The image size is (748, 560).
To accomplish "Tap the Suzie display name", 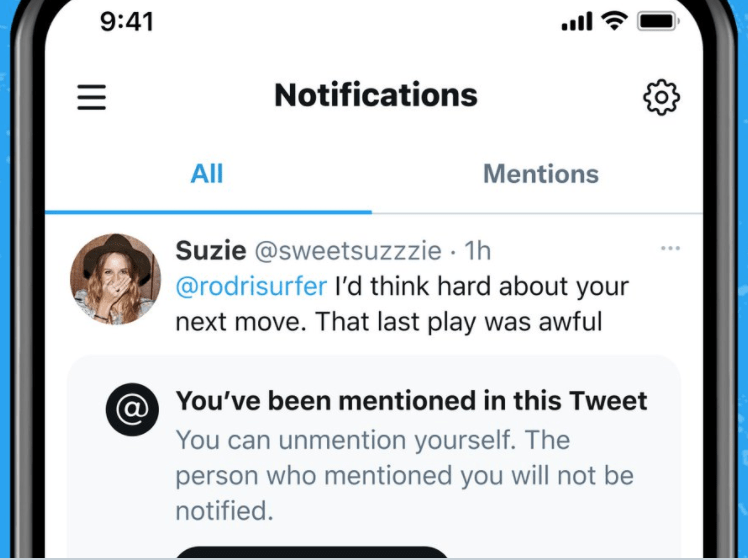I will click(211, 250).
